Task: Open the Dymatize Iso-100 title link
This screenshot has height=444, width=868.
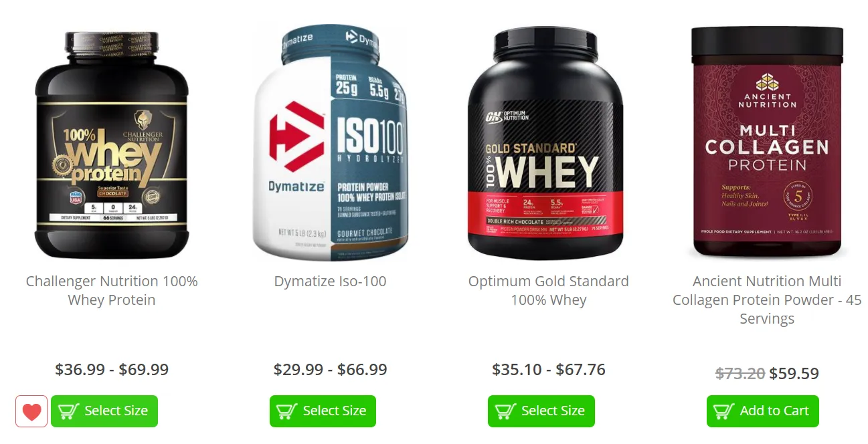Action: [331, 282]
